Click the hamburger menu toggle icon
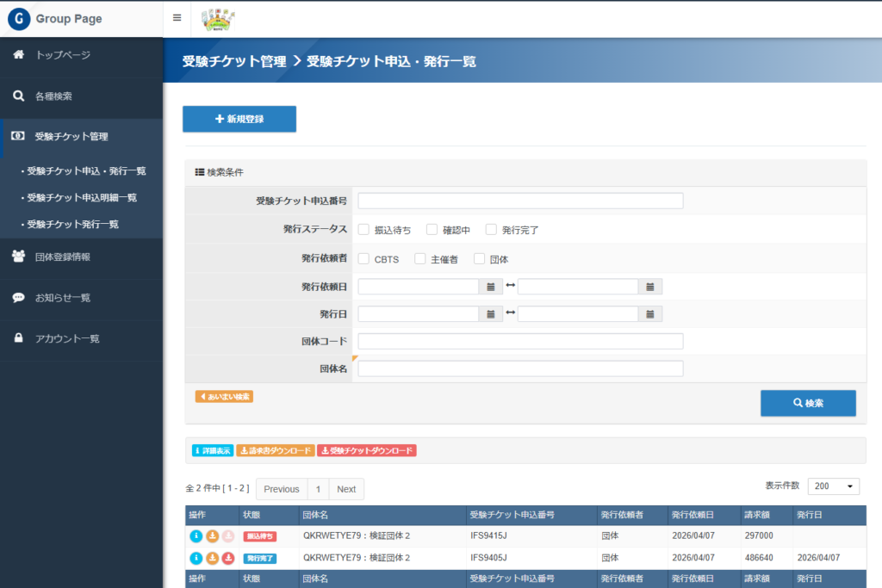Screen dimensions: 882x588 (x=177, y=18)
